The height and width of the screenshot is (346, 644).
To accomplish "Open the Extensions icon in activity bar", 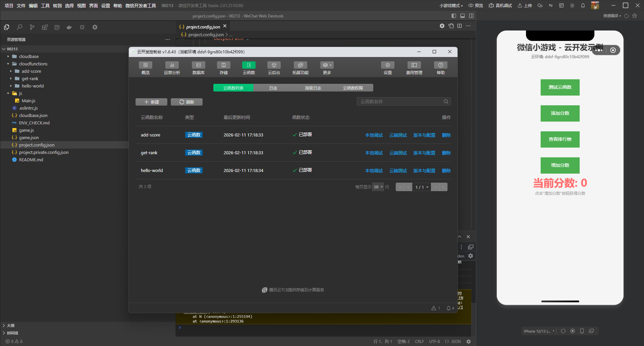I will (x=45, y=27).
